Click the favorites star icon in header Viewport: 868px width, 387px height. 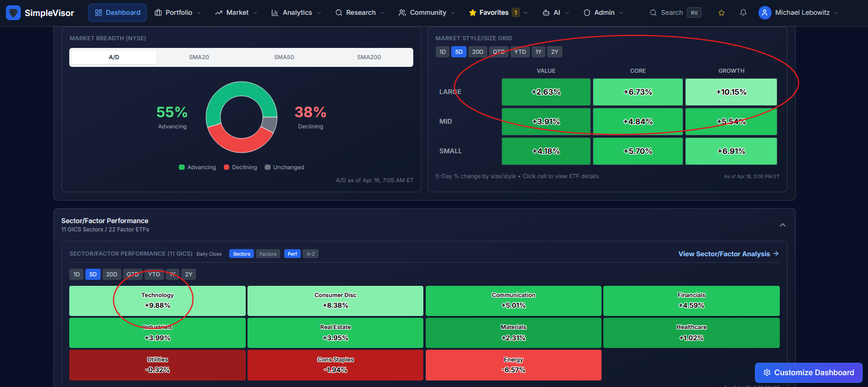(721, 12)
